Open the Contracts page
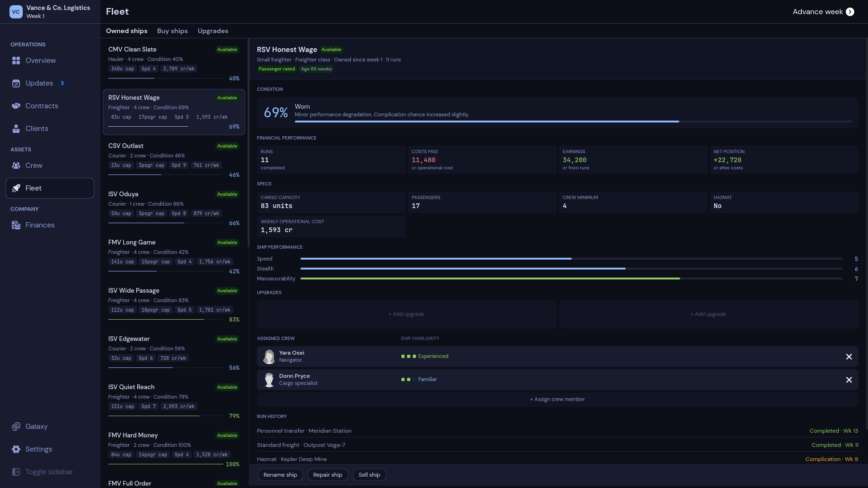Viewport: 868px width, 488px height. 50,106
